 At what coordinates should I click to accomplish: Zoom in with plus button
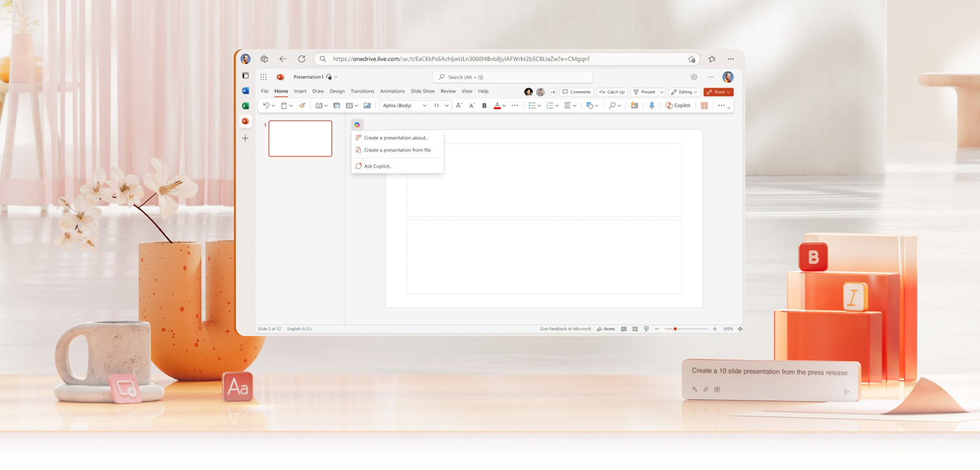tap(715, 329)
